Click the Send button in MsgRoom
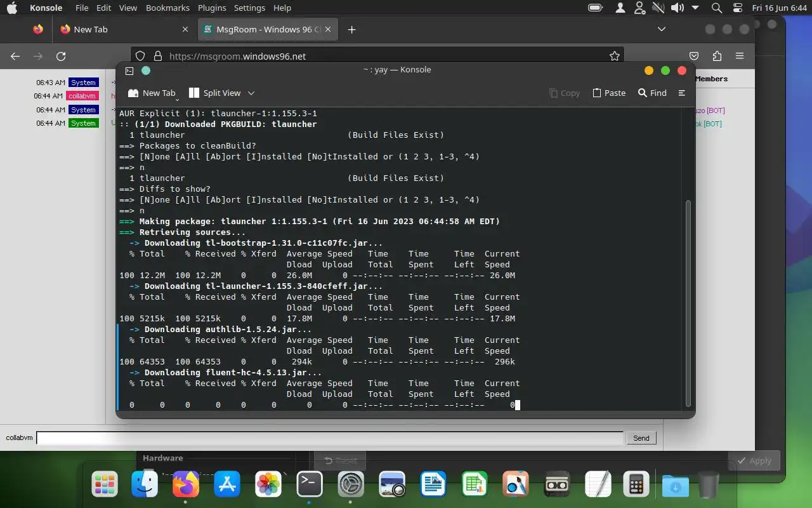Viewport: 812px width, 508px height. [x=641, y=438]
